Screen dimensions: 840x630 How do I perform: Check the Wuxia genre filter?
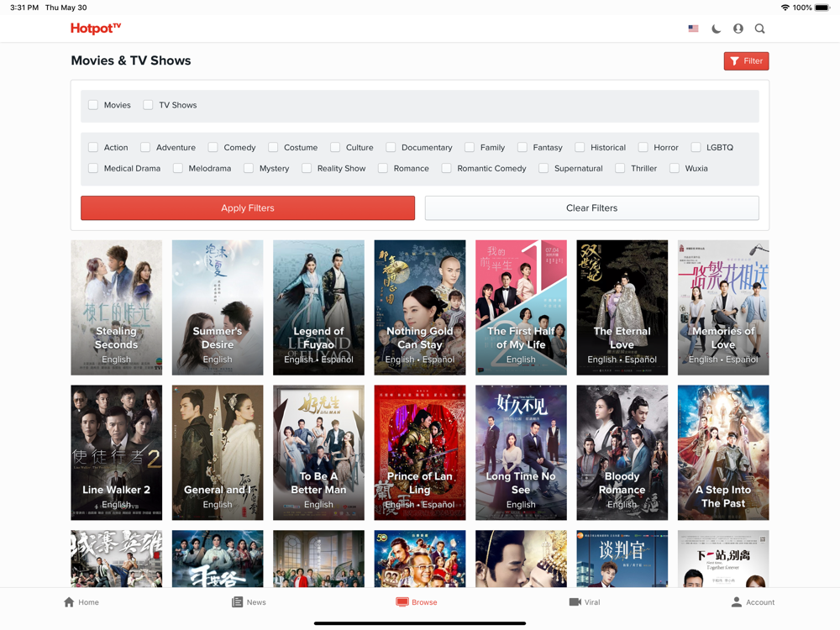tap(675, 168)
